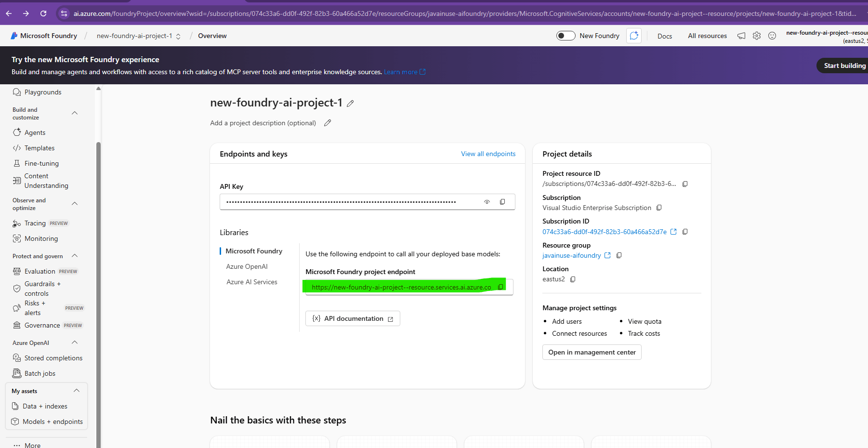Toggle the New Foundry switch
The height and width of the screenshot is (448, 868).
point(566,36)
